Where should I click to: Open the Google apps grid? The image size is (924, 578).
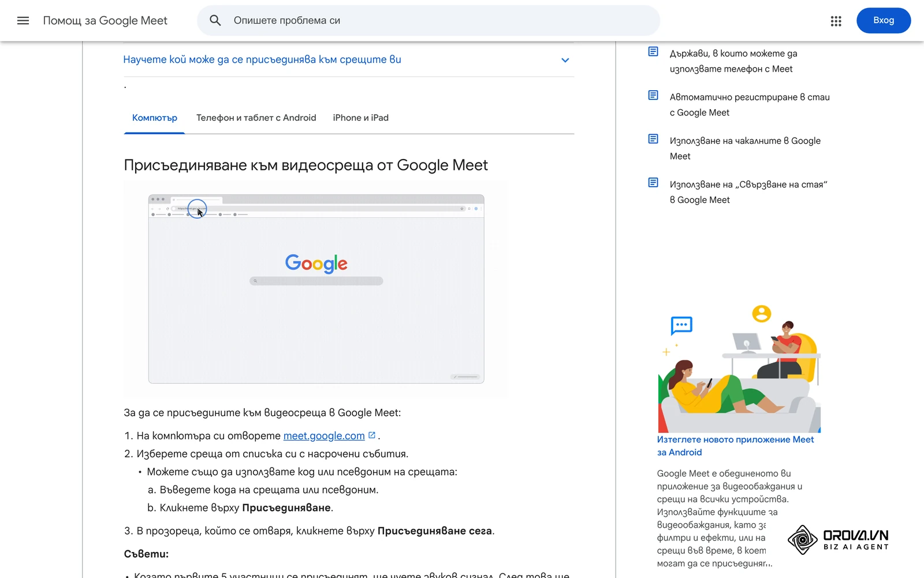pyautogui.click(x=836, y=21)
